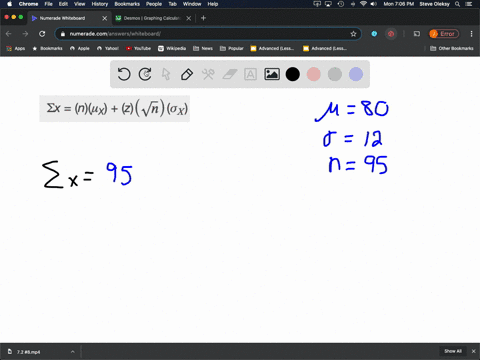Image resolution: width=480 pixels, height=360 pixels.
Task: Insert an image on the whiteboard
Action: click(272, 74)
